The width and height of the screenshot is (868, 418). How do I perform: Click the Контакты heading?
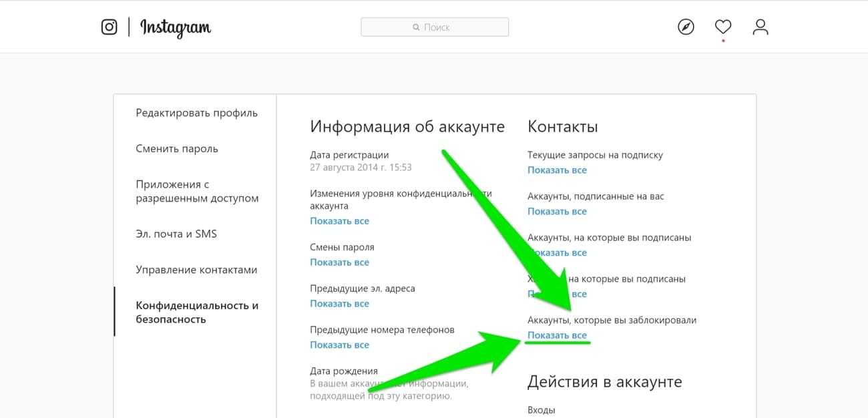pos(563,127)
